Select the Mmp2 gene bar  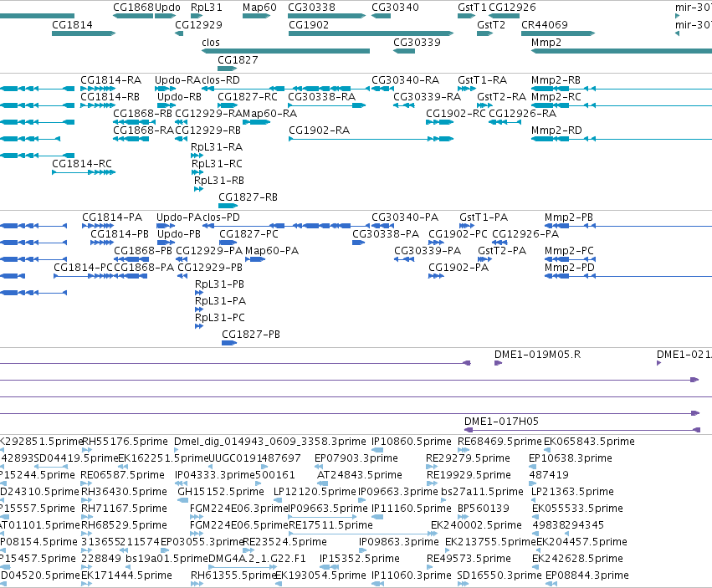pos(622,51)
